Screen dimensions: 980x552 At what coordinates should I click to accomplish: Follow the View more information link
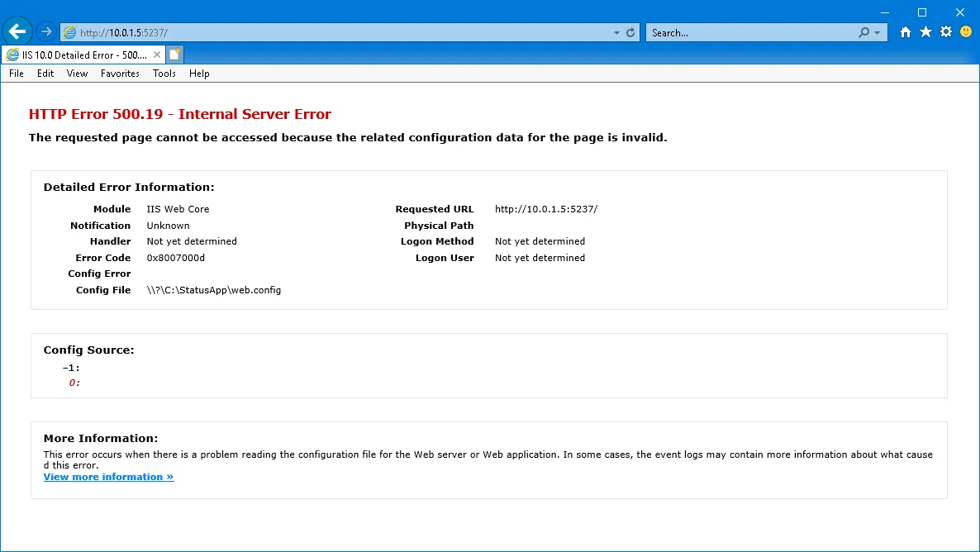(x=109, y=477)
